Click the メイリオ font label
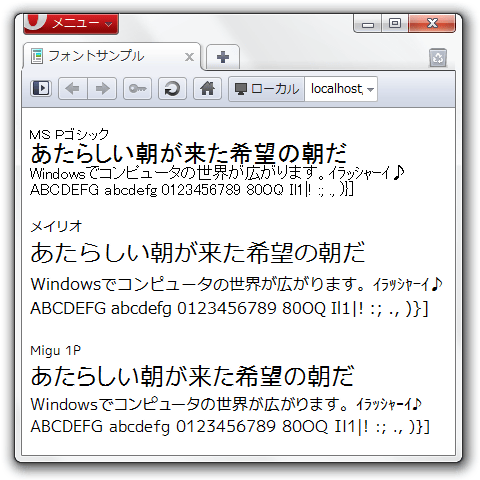The width and height of the screenshot is (480, 480). pyautogui.click(x=56, y=227)
